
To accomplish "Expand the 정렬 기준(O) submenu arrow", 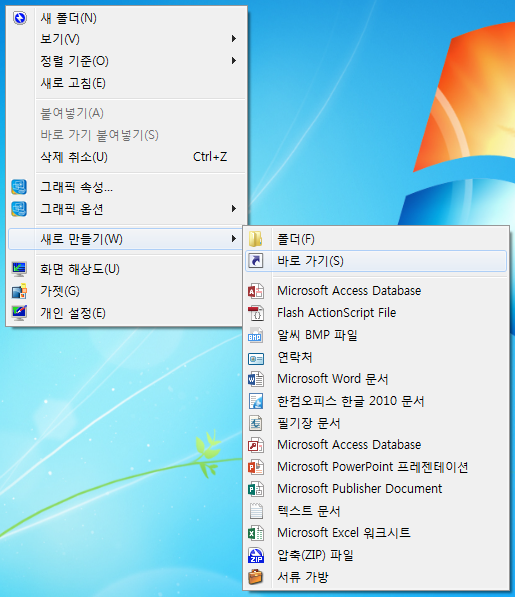I will click(234, 61).
